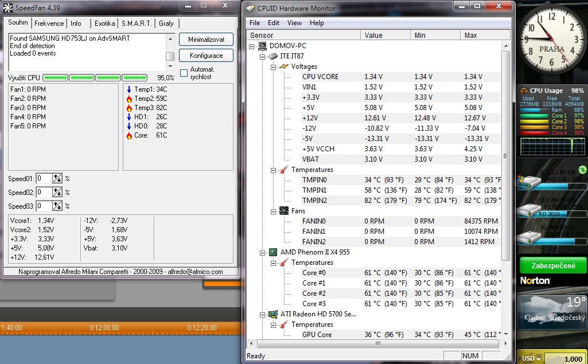Click the Fans category icon
The height and width of the screenshot is (364, 588).
pos(283,211)
